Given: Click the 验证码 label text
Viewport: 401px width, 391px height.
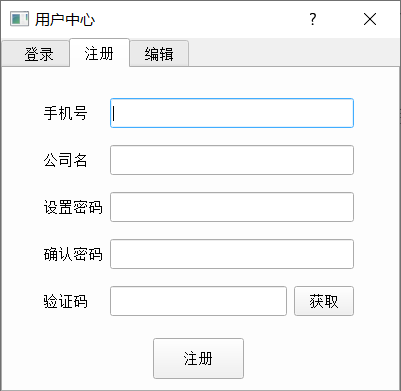Looking at the screenshot, I should tap(65, 301).
